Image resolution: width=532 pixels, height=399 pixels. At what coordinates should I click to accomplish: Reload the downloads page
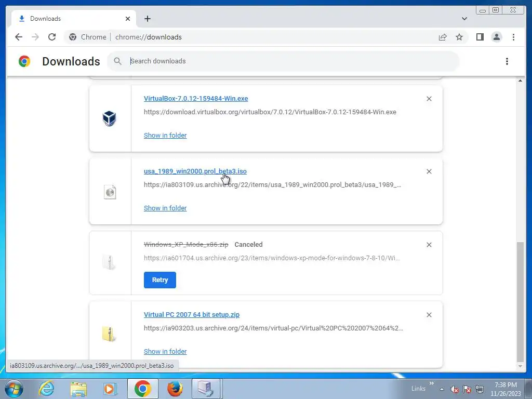tap(52, 37)
